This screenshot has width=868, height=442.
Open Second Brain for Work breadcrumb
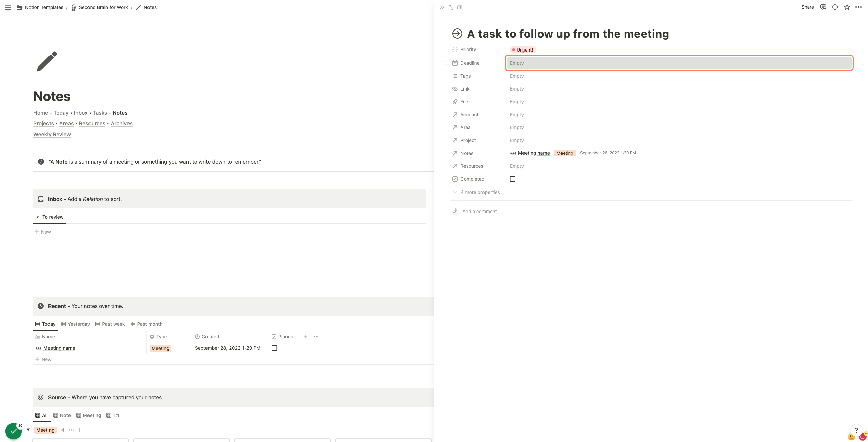tap(100, 7)
